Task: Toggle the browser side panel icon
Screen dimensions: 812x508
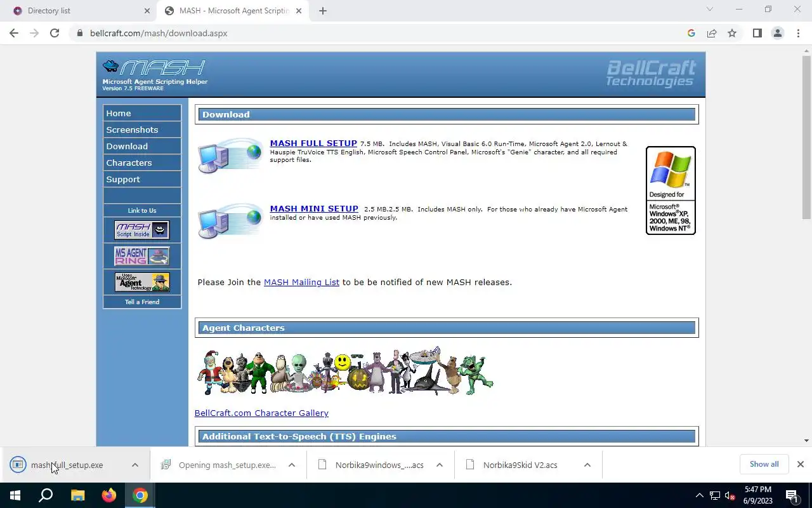Action: point(757,33)
